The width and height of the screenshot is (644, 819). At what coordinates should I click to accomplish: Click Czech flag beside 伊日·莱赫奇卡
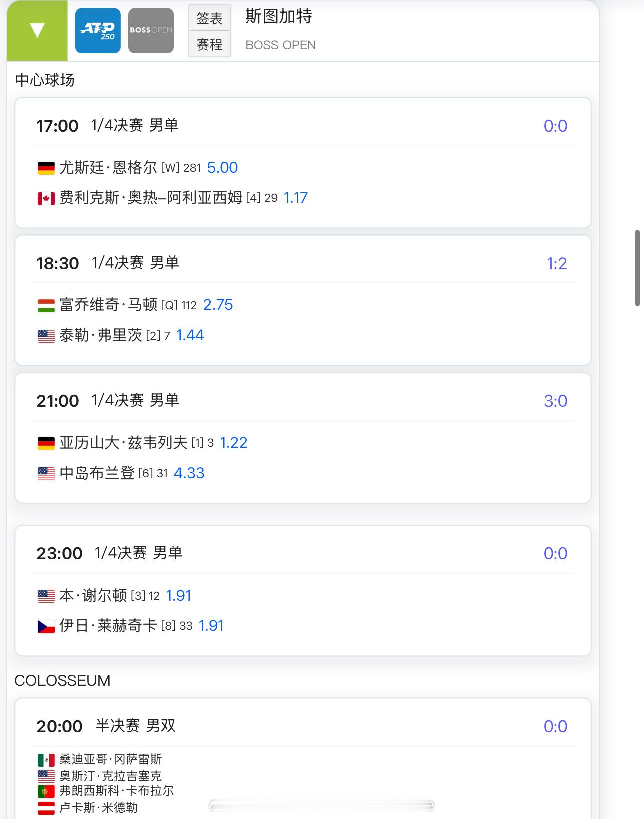(x=46, y=626)
